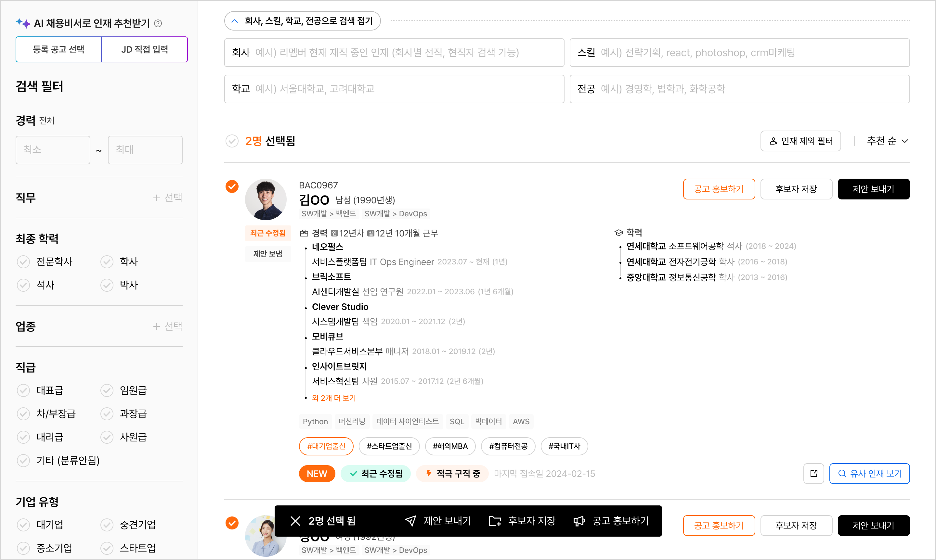Switch to JD 직접 입력 tab
936x560 pixels.
pyautogui.click(x=144, y=49)
